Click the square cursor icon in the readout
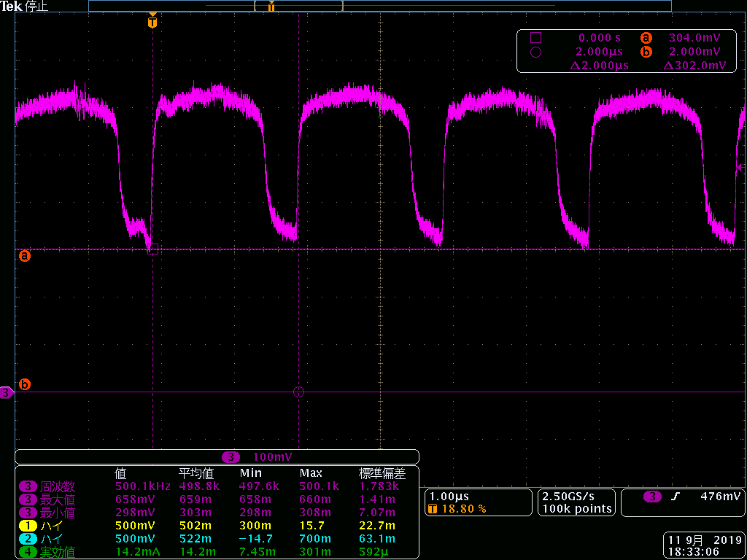 tap(535, 37)
